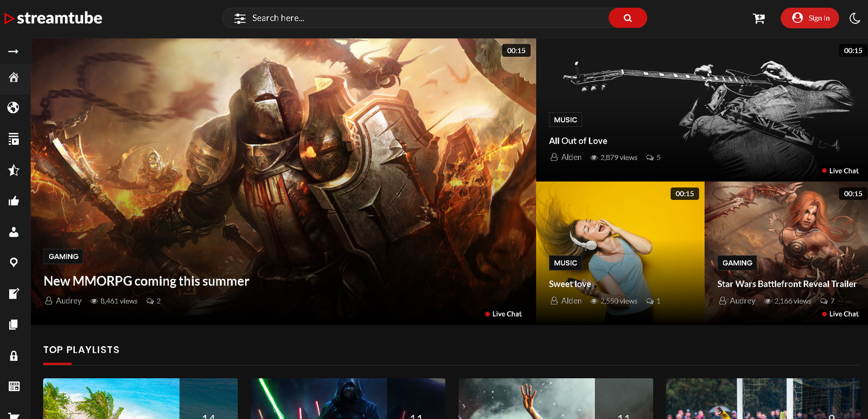Viewport: 868px width, 419px height.
Task: Open the tropical beach playlist thumbnail
Action: (141, 398)
